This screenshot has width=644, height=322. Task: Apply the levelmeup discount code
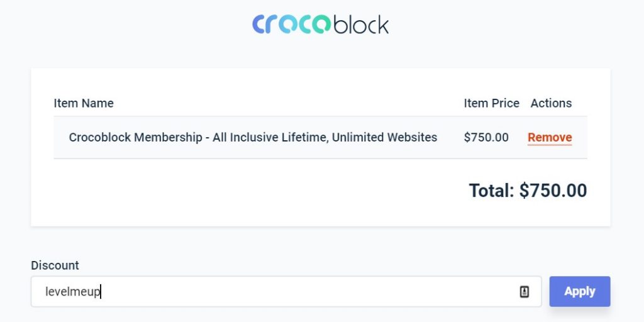coord(579,291)
